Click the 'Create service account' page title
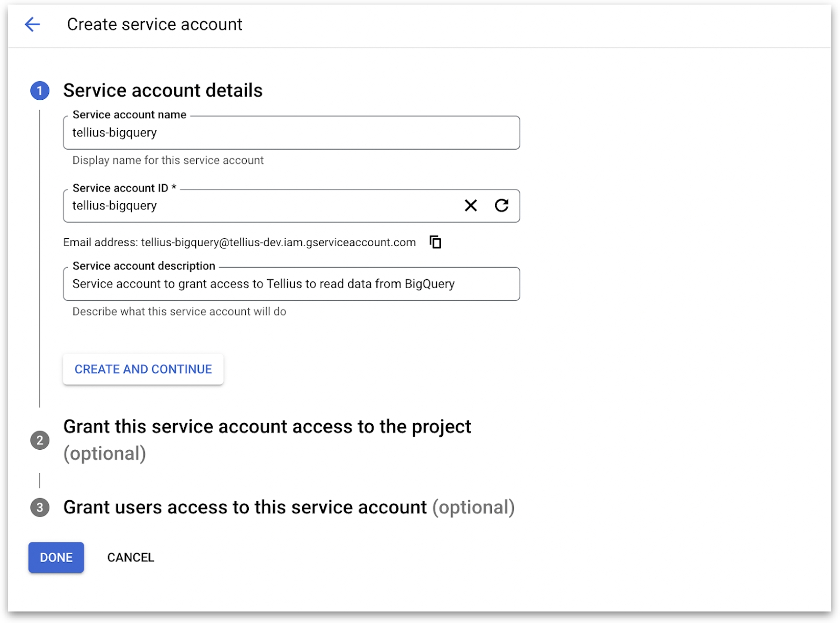The height and width of the screenshot is (623, 840). click(154, 24)
